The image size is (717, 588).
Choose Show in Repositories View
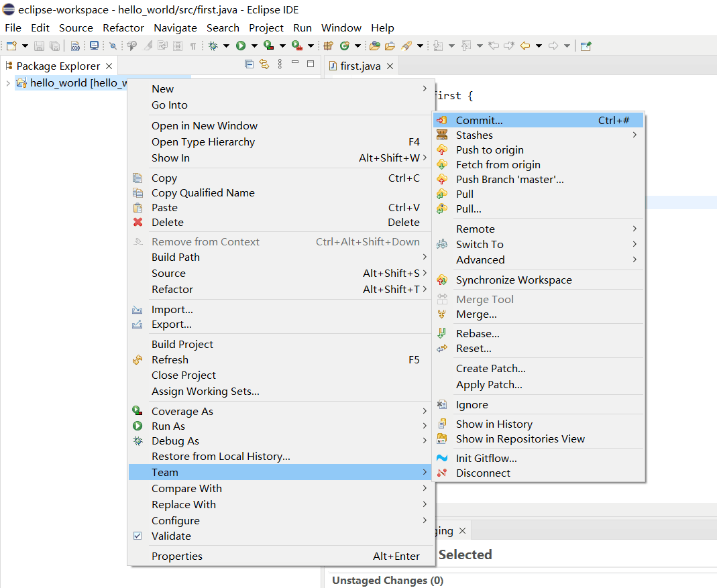[x=538, y=439]
